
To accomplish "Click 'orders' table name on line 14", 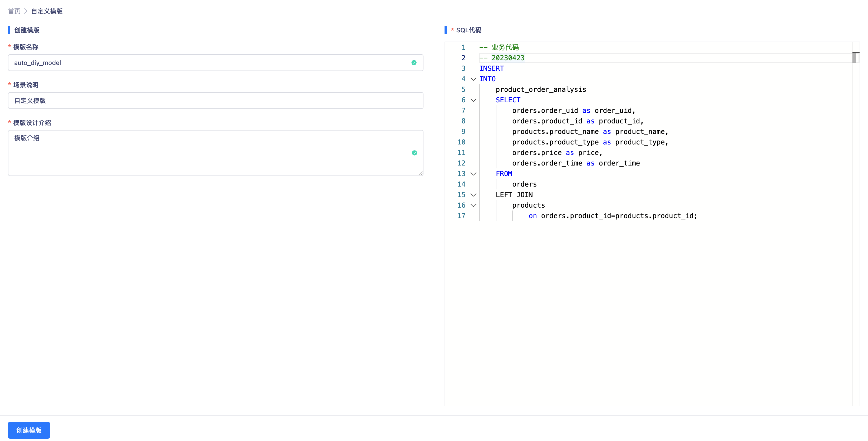I will tap(524, 184).
